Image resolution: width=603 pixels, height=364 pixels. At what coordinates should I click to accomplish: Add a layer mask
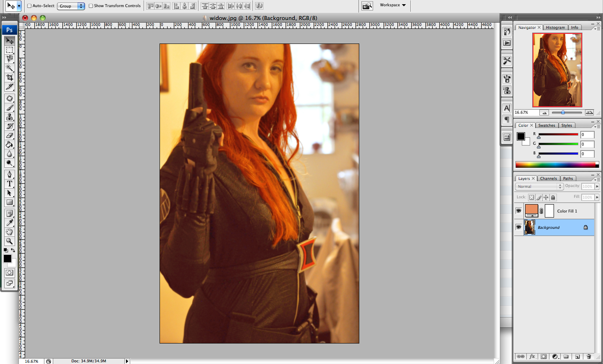tap(544, 356)
